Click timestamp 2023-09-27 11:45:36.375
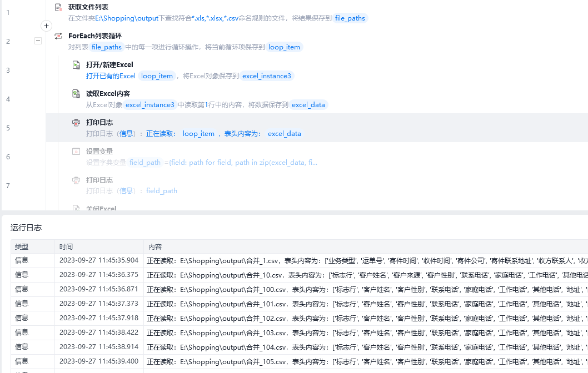Image resolution: width=588 pixels, height=373 pixels. point(99,275)
